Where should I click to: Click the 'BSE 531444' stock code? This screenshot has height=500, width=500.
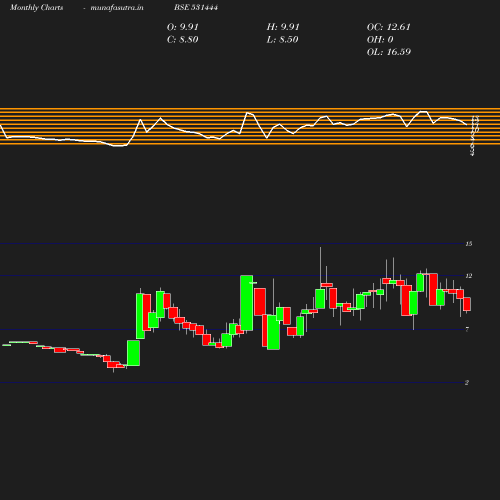pyautogui.click(x=196, y=7)
